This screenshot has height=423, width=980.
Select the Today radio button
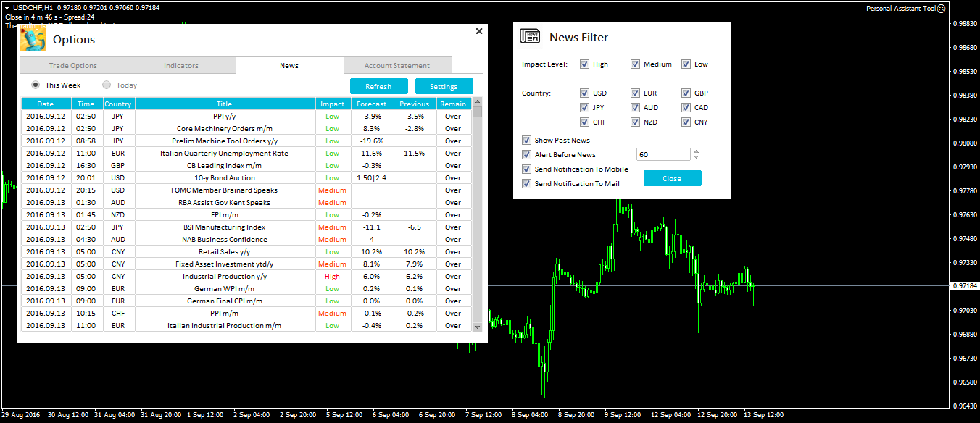(x=107, y=85)
